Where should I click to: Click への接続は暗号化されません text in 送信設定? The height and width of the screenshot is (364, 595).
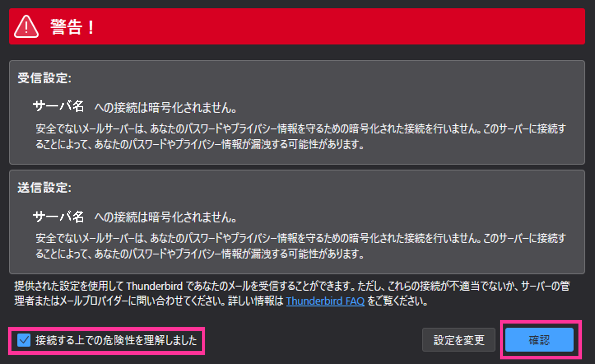[x=166, y=217]
